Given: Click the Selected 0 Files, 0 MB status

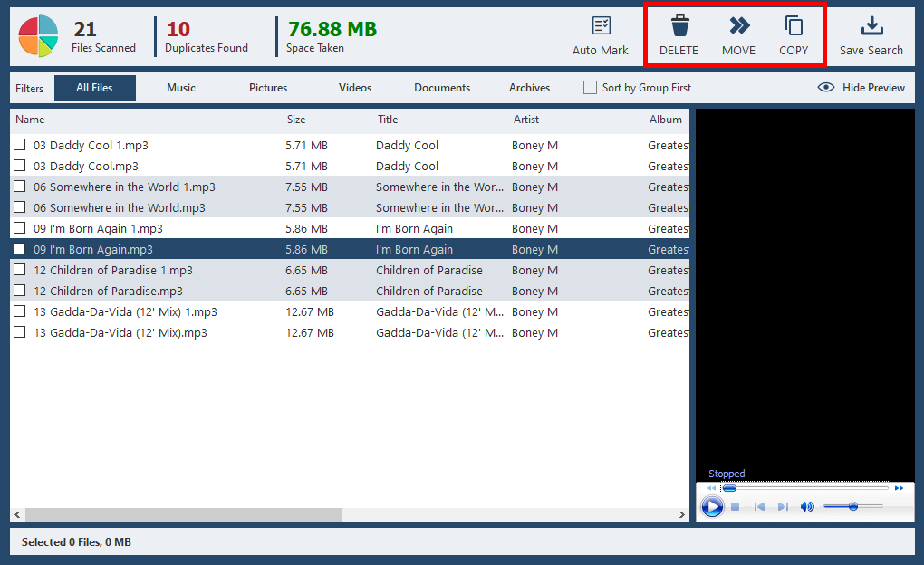Looking at the screenshot, I should pyautogui.click(x=77, y=542).
